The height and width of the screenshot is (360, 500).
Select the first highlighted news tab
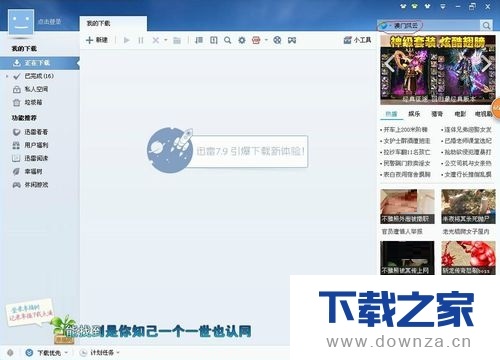pos(391,114)
